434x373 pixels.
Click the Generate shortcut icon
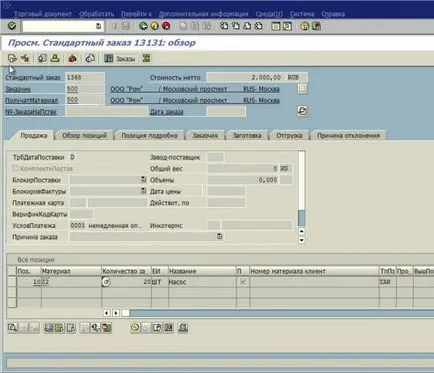pos(287,26)
